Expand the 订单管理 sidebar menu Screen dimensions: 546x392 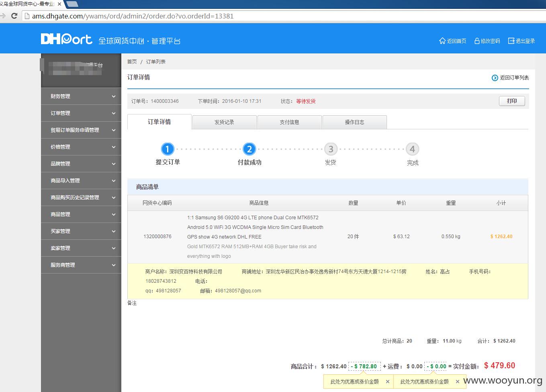pyautogui.click(x=81, y=113)
